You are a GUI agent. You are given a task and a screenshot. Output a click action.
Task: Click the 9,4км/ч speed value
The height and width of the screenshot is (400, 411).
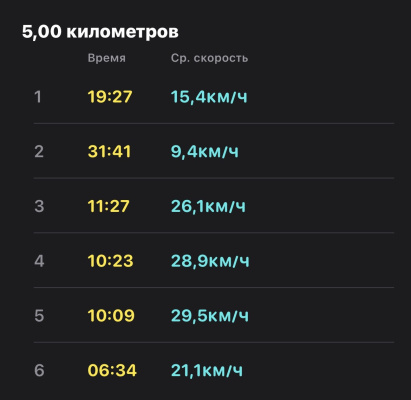205,151
